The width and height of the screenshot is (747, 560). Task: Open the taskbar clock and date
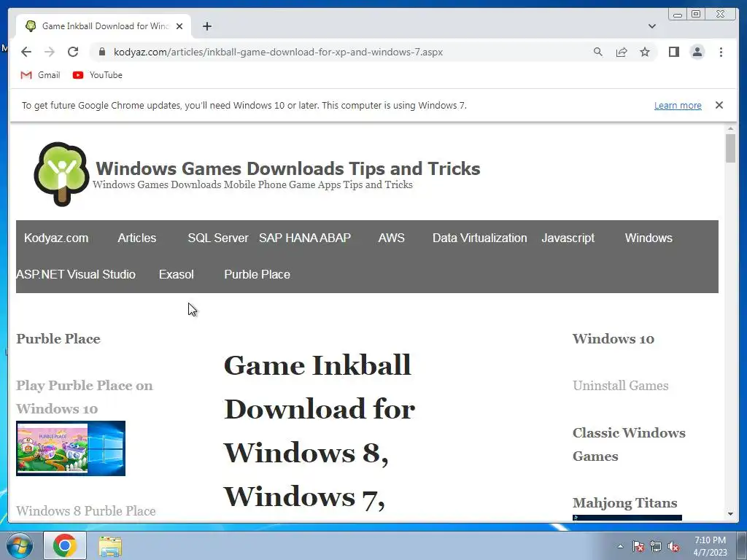pos(710,546)
